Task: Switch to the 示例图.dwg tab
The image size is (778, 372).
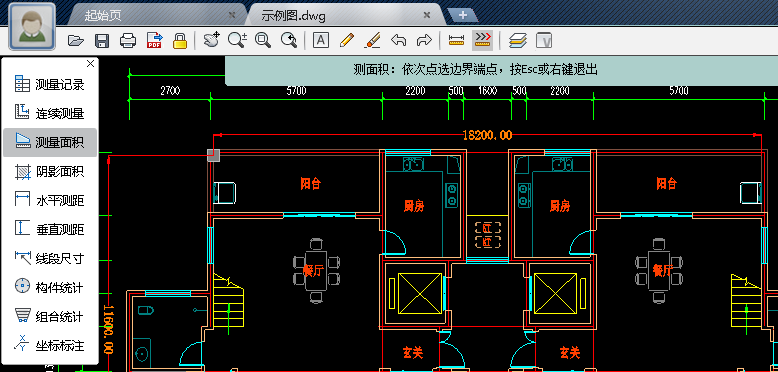Action: (294, 15)
